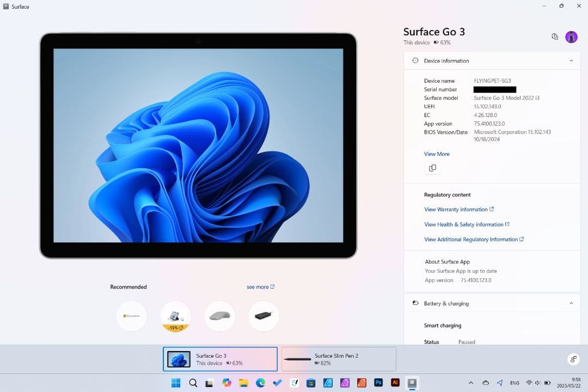Open the volume speaker tray icon
588x392 pixels.
tap(537, 383)
